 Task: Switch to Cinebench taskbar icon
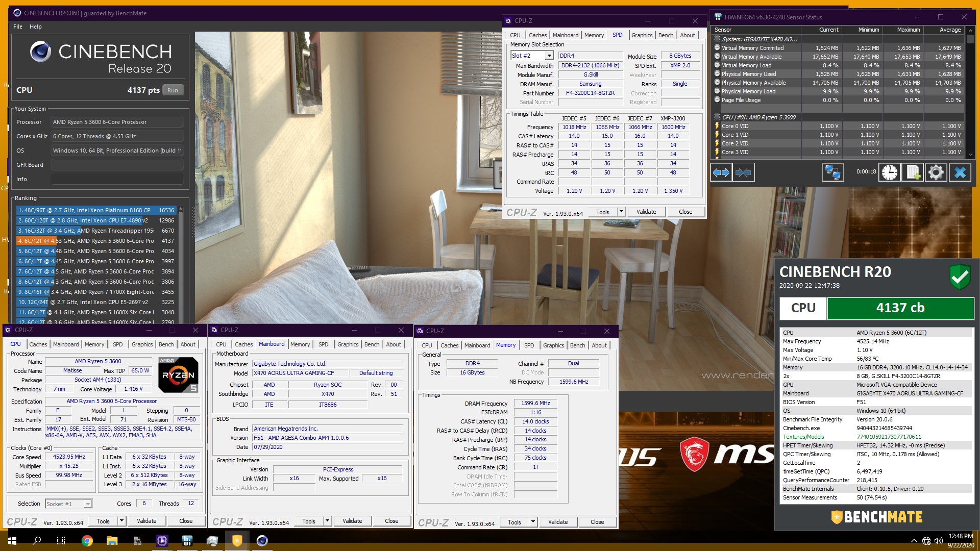262,541
